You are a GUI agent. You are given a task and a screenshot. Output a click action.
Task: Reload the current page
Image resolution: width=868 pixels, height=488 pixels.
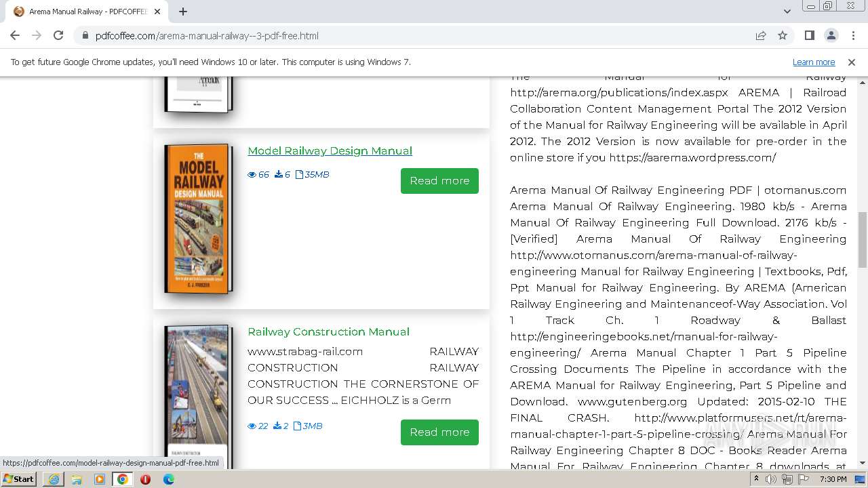(x=58, y=35)
